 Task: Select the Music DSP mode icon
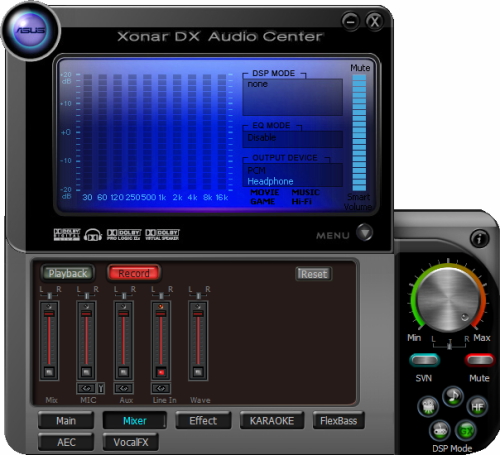453,396
